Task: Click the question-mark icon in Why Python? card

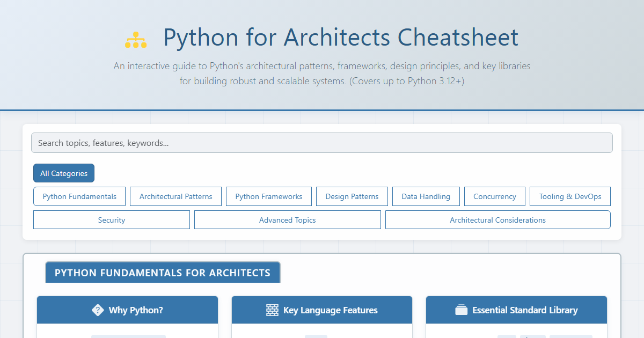Action: point(98,310)
